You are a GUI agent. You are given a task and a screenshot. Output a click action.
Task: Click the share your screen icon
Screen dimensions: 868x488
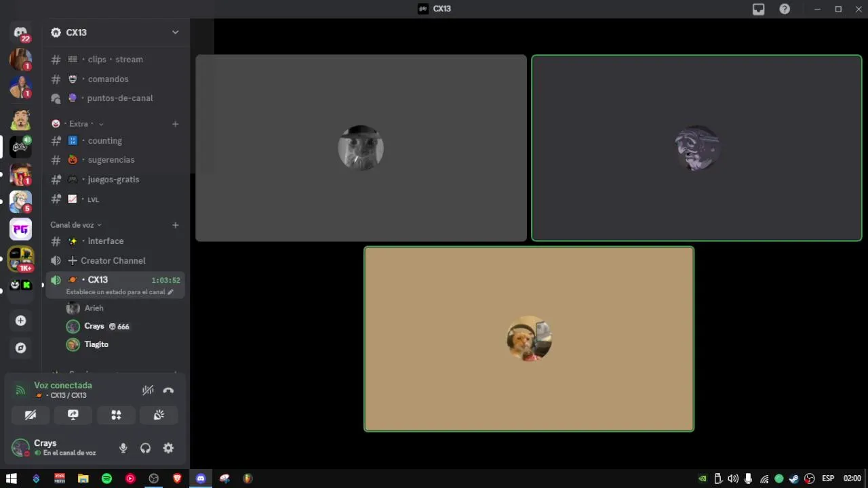click(x=73, y=415)
